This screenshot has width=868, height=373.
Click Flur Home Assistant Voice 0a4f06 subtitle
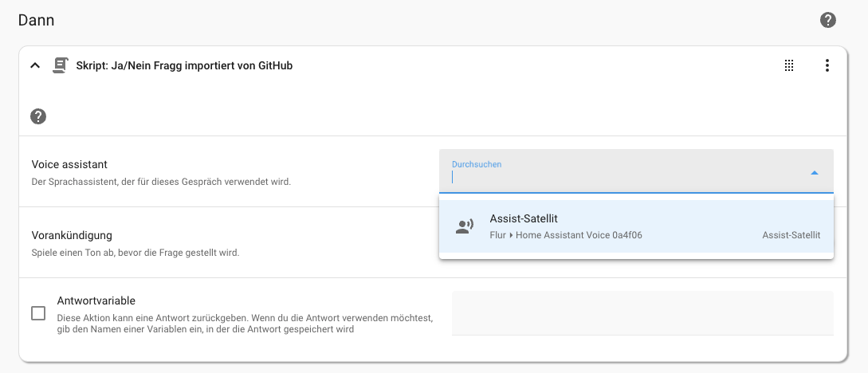click(566, 235)
